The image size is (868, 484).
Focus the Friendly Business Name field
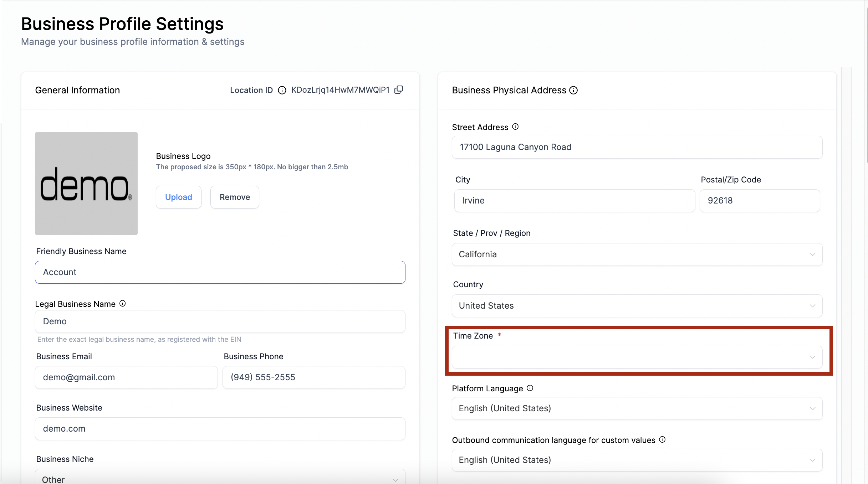220,272
